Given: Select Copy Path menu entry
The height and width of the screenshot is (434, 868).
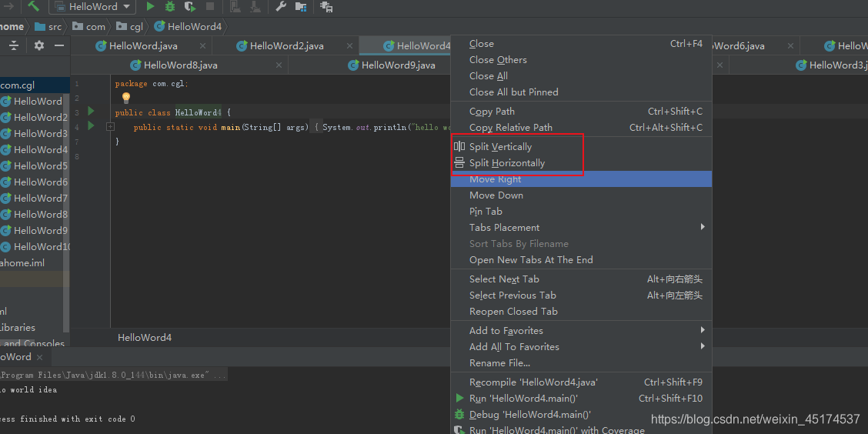Looking at the screenshot, I should pyautogui.click(x=581, y=112).
